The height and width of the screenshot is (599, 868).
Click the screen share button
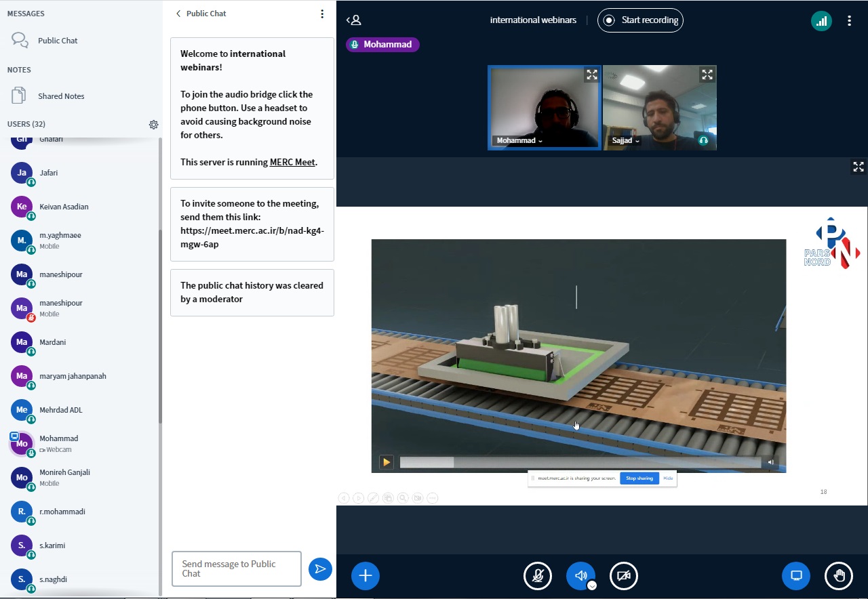click(796, 576)
